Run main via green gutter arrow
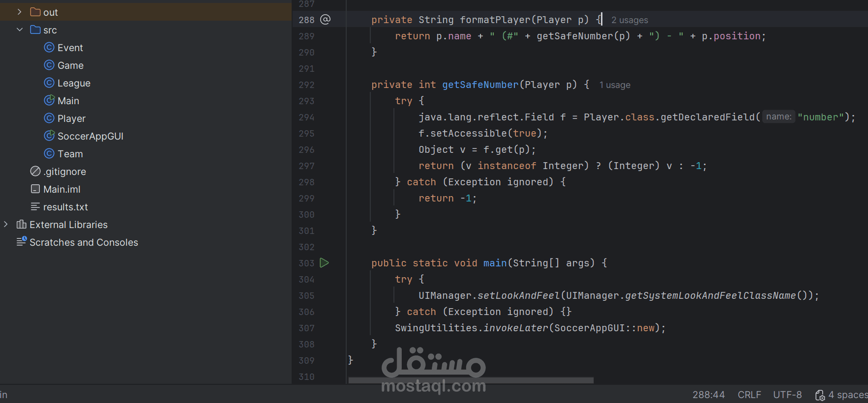This screenshot has height=403, width=868. click(x=325, y=263)
